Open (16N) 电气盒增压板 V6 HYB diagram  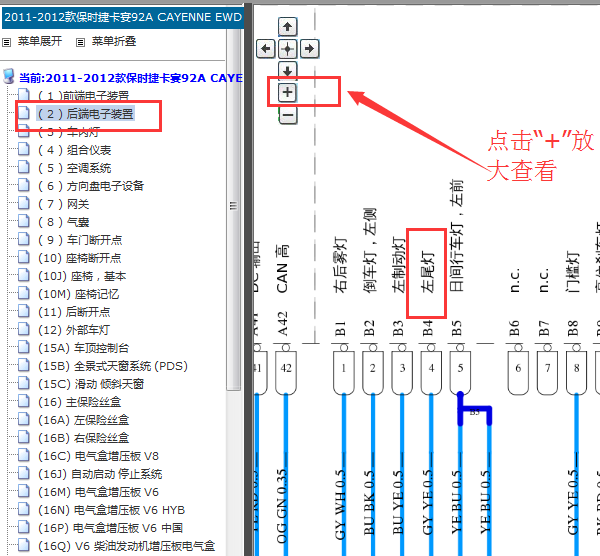click(111, 510)
